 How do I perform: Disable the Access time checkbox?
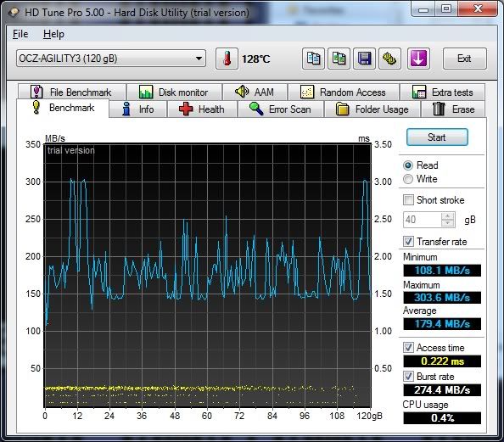click(x=408, y=348)
